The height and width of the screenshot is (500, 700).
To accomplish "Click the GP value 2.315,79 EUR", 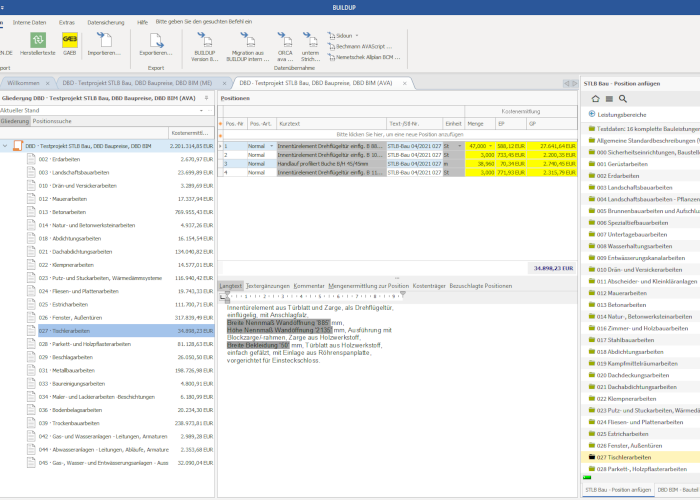I will [x=552, y=172].
